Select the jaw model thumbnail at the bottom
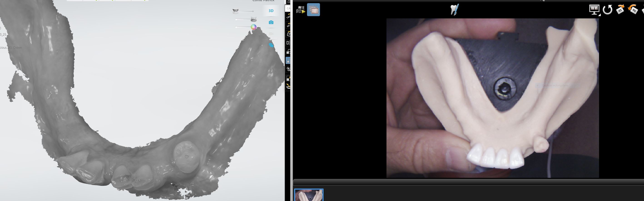This screenshot has height=201, width=644. (x=309, y=195)
